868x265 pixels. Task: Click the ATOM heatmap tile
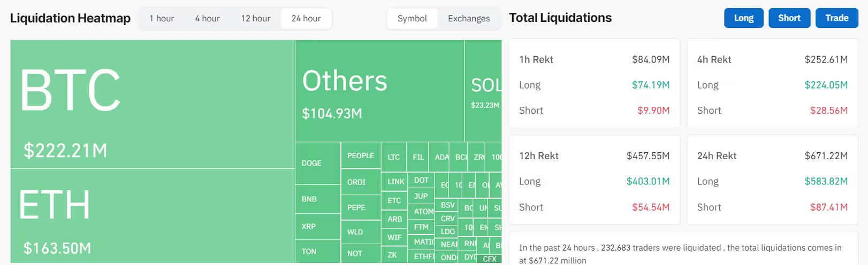click(421, 212)
